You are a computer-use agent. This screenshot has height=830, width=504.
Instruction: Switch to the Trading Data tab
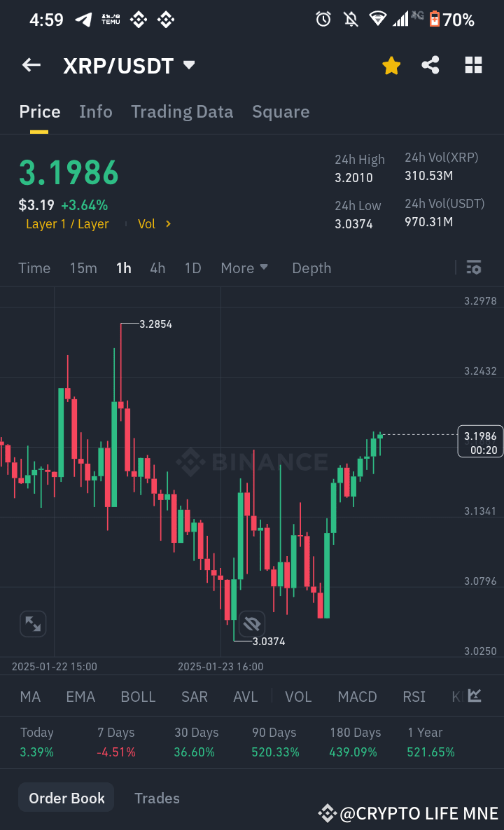click(182, 111)
